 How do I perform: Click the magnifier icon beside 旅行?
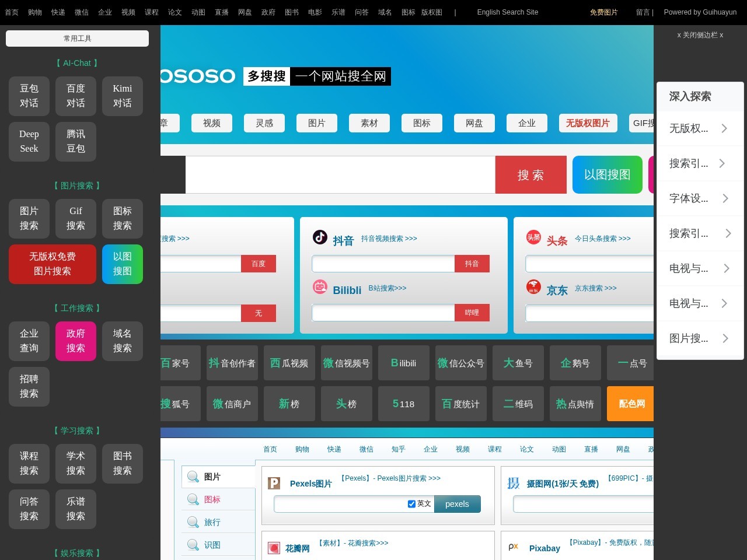pos(193,522)
